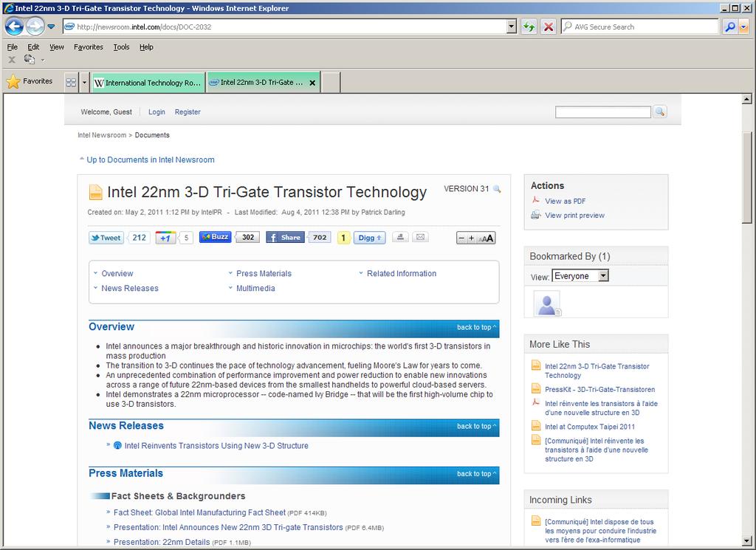Click the bookmarked-by user avatar
The width and height of the screenshot is (756, 550).
click(547, 303)
